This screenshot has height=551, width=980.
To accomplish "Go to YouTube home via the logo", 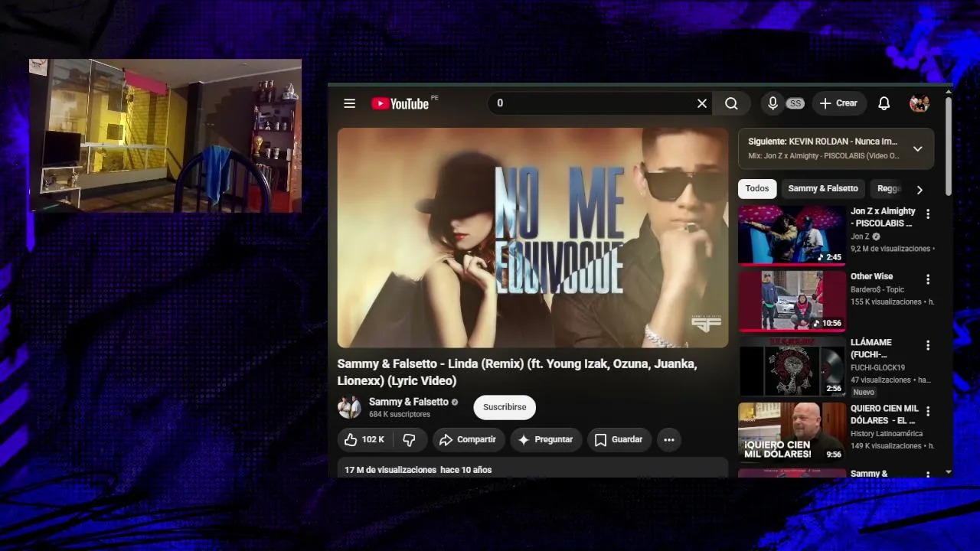I will (400, 103).
